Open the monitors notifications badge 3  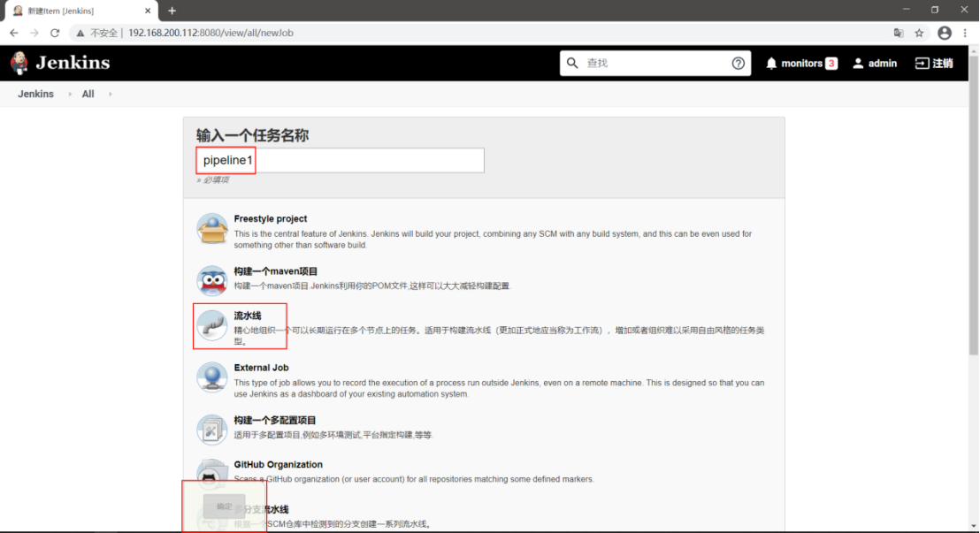(x=831, y=63)
